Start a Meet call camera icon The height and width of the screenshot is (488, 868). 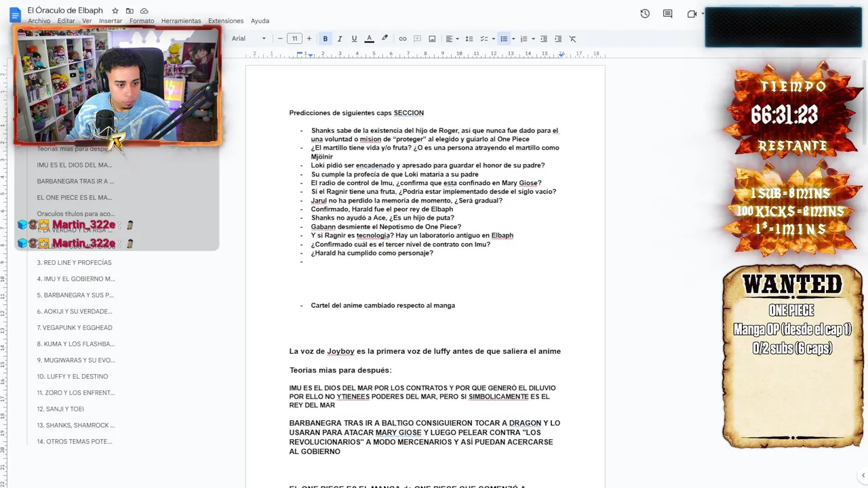point(692,14)
